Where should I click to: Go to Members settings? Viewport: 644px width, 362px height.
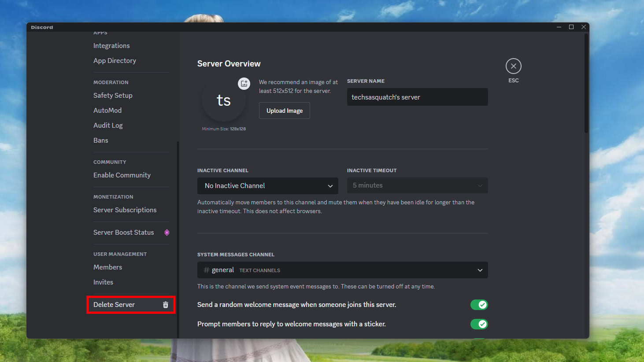tap(107, 267)
